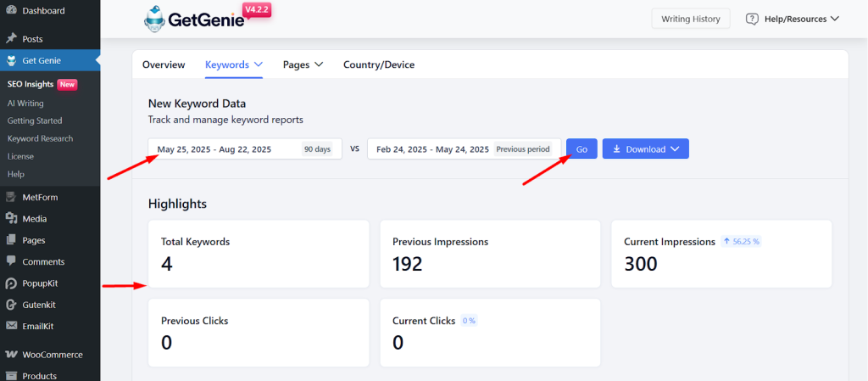The width and height of the screenshot is (868, 381).
Task: Open Getting Started submenu item
Action: pos(35,120)
